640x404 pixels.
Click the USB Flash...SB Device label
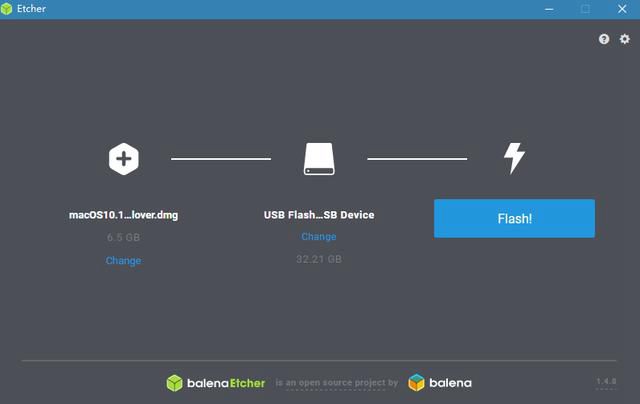coord(319,215)
